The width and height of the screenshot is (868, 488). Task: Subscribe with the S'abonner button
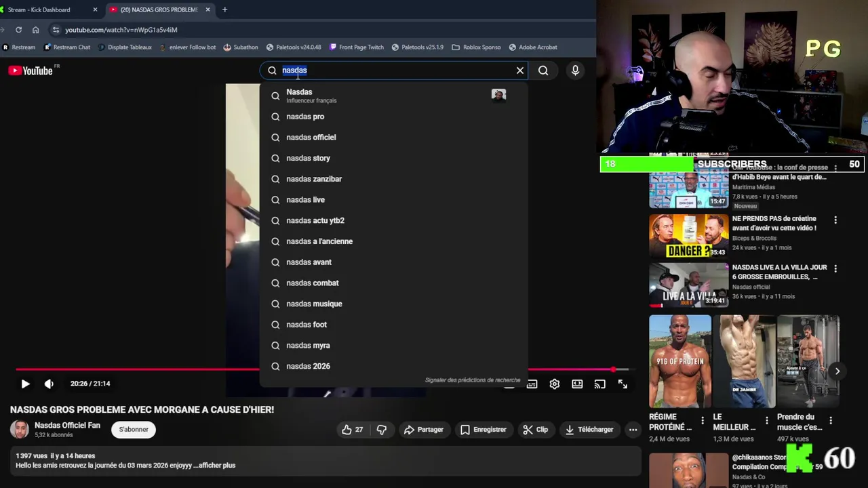tap(134, 430)
